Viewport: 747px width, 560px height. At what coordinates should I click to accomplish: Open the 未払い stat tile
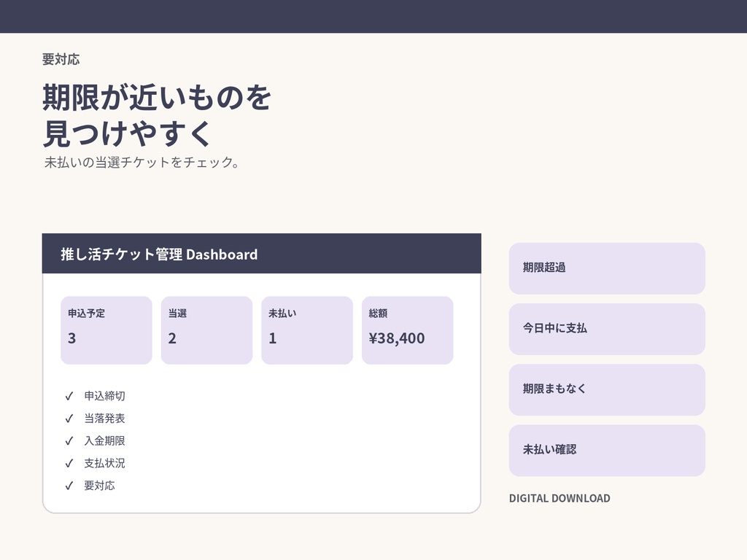[307, 330]
